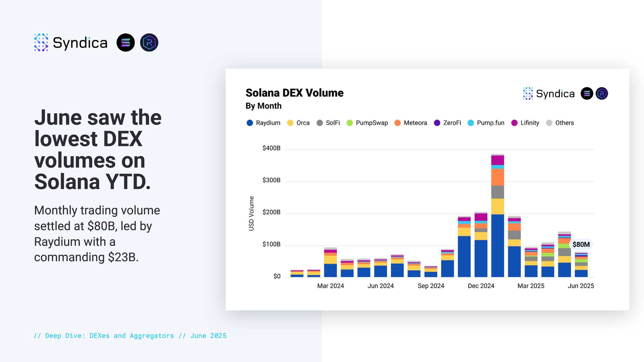Viewport: 644px width, 362px height.
Task: Click the '$300B' y-axis label
Action: click(271, 180)
